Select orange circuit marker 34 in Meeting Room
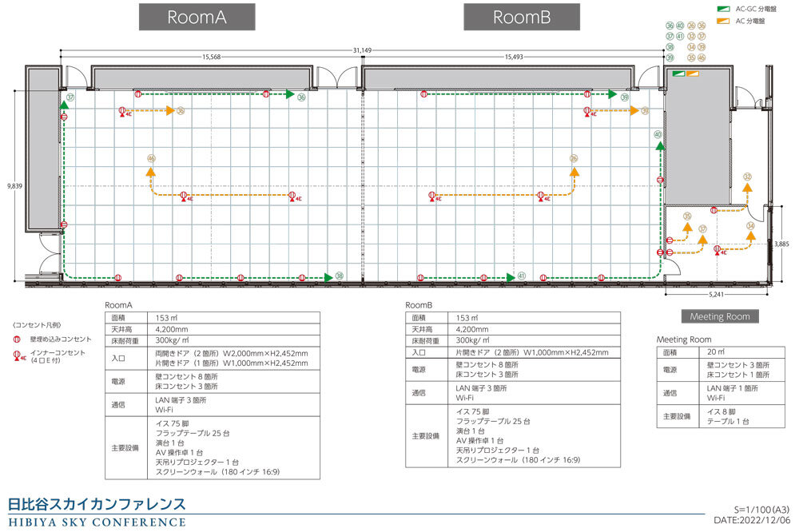The height and width of the screenshot is (532, 799). pyautogui.click(x=750, y=226)
